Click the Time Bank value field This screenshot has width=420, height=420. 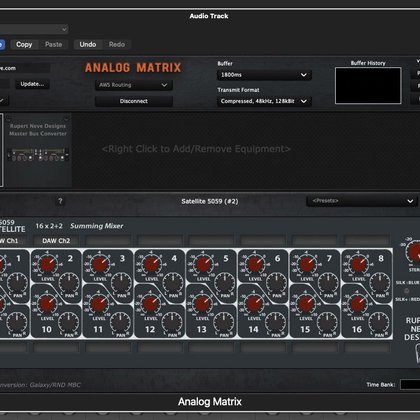410,384
